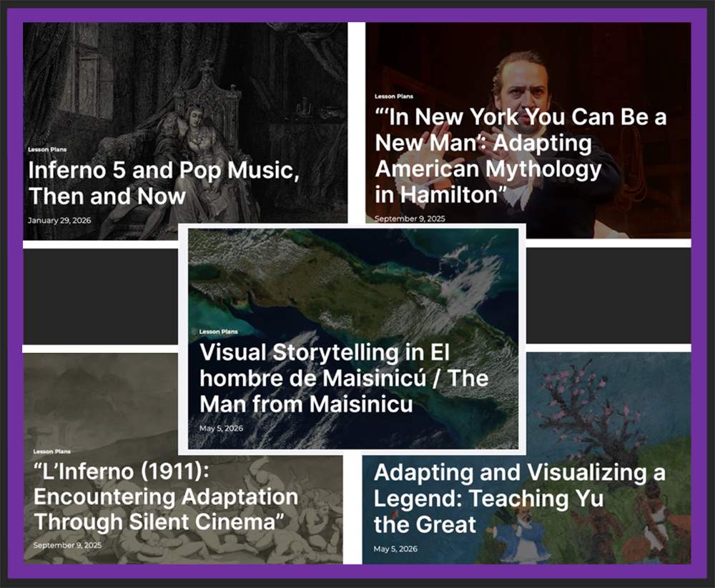715x588 pixels.
Task: Open the Hamilton American Mythology lesson plan title
Action: click(x=521, y=156)
